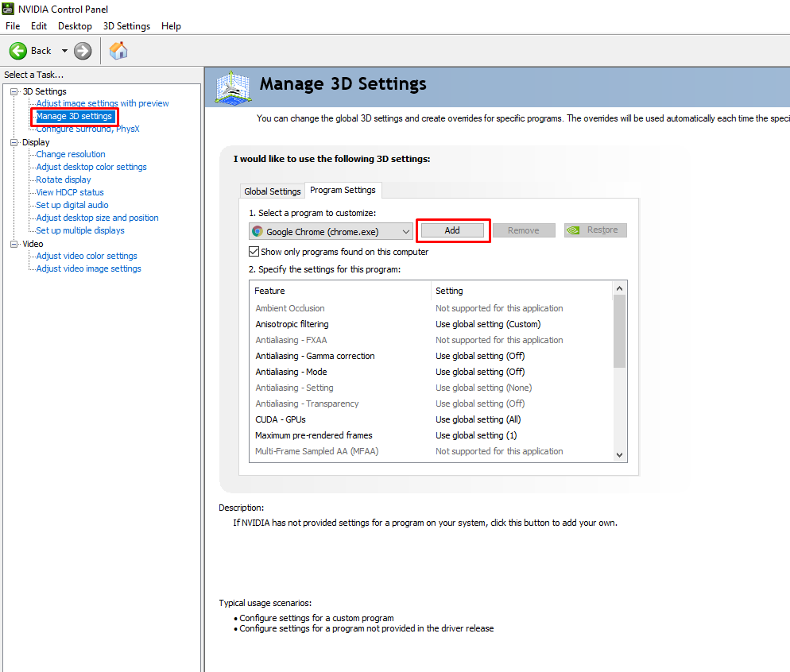Select Manage 3D settings in task tree
Image resolution: width=790 pixels, height=672 pixels.
click(74, 116)
